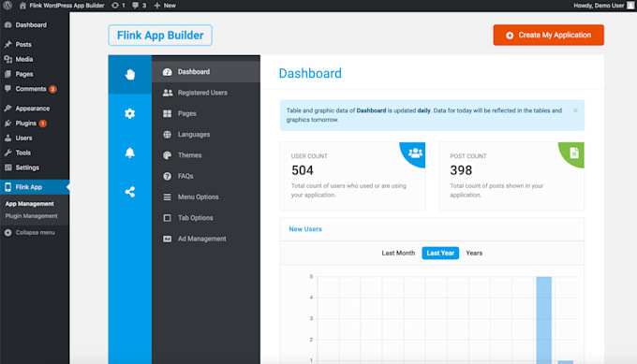Open Pages in the Flink dark menu
Viewport: 637px width, 364px height.
[x=206, y=113]
